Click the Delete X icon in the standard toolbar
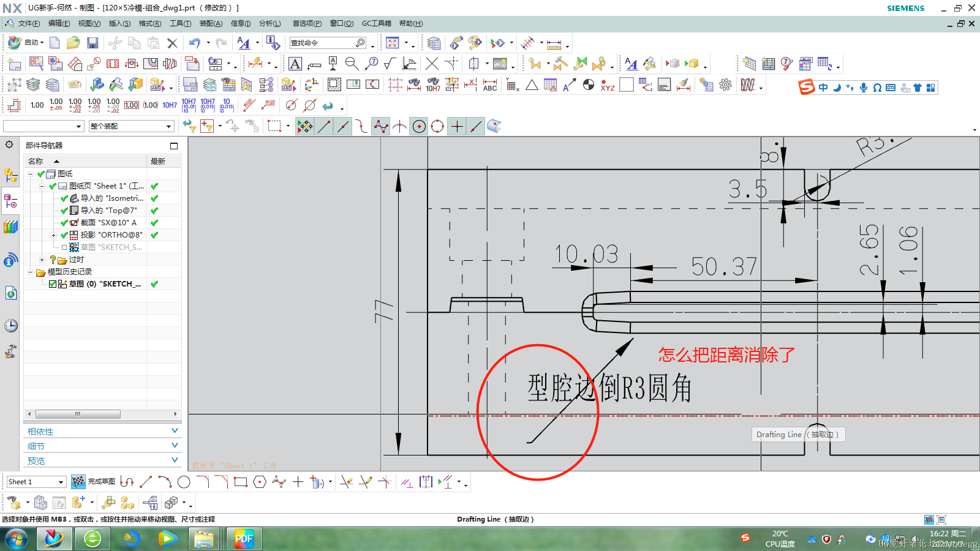 (172, 43)
